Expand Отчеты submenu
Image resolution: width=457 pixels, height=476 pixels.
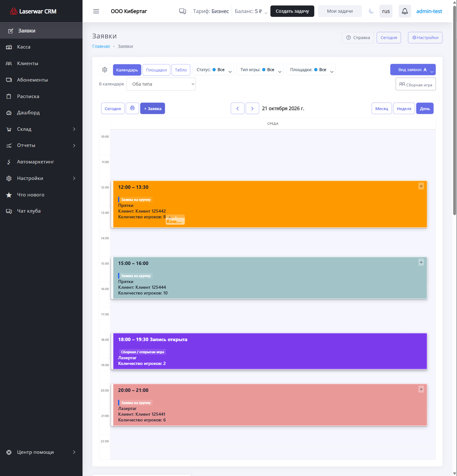pyautogui.click(x=41, y=145)
